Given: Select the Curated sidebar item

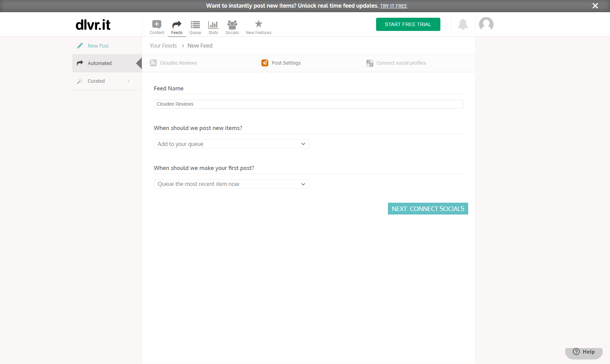Looking at the screenshot, I should 96,81.
